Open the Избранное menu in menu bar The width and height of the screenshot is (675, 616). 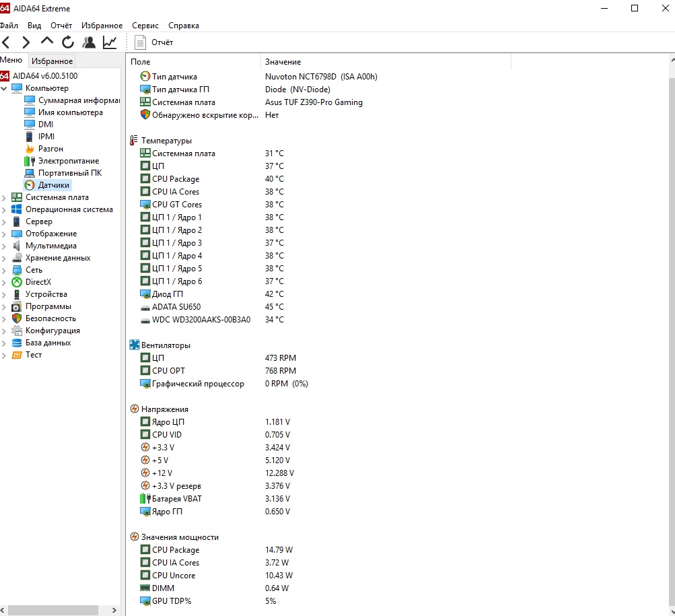tap(102, 26)
